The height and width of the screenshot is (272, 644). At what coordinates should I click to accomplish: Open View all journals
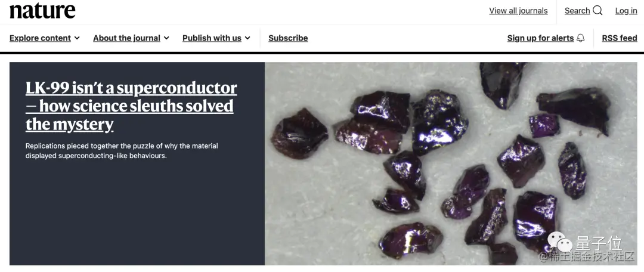pos(518,11)
